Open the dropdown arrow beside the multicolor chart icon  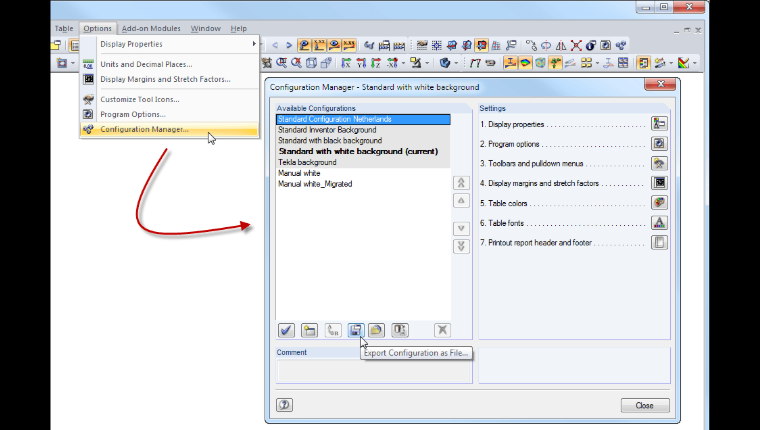coord(695,63)
